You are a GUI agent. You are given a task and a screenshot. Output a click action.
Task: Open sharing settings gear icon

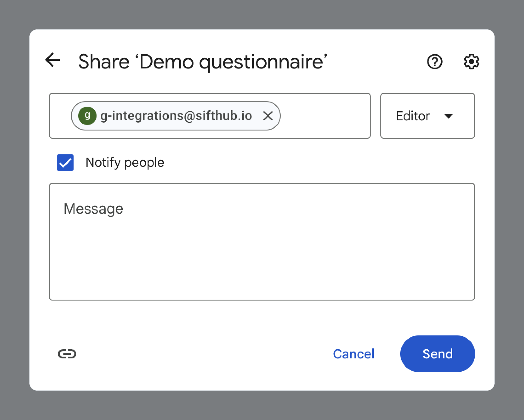coord(471,62)
